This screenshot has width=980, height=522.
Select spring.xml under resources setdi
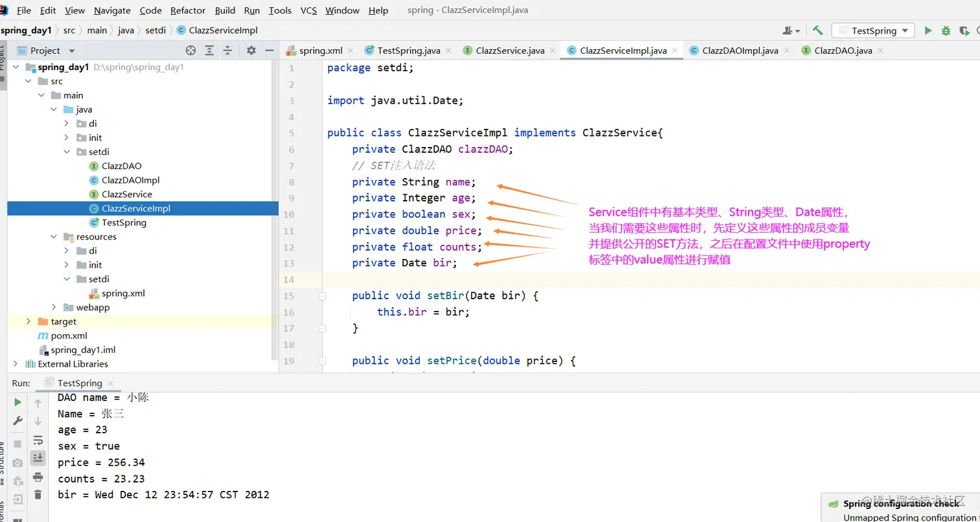click(x=122, y=293)
